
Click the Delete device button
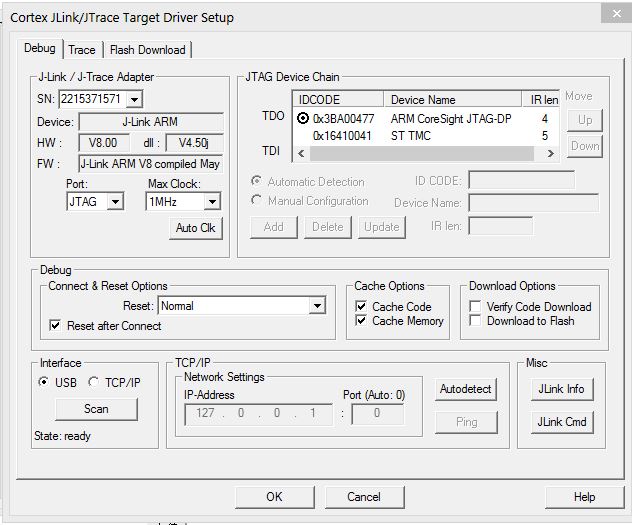(x=328, y=227)
